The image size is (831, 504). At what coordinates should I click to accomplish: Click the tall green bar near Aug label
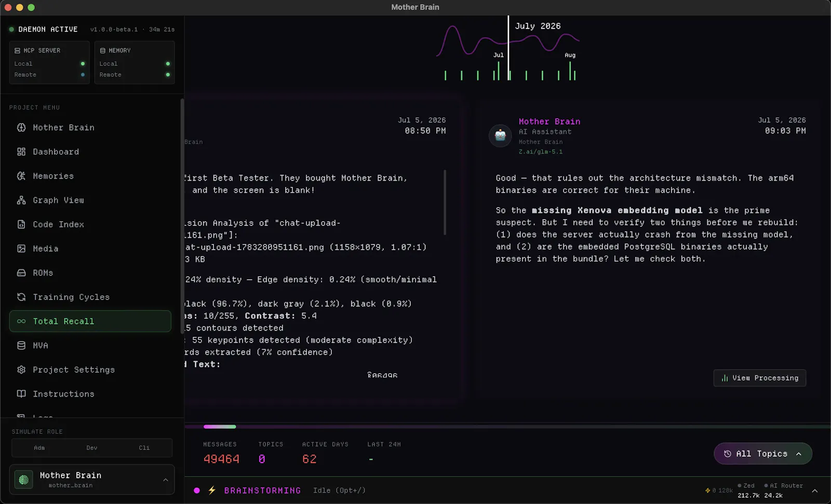pos(570,71)
